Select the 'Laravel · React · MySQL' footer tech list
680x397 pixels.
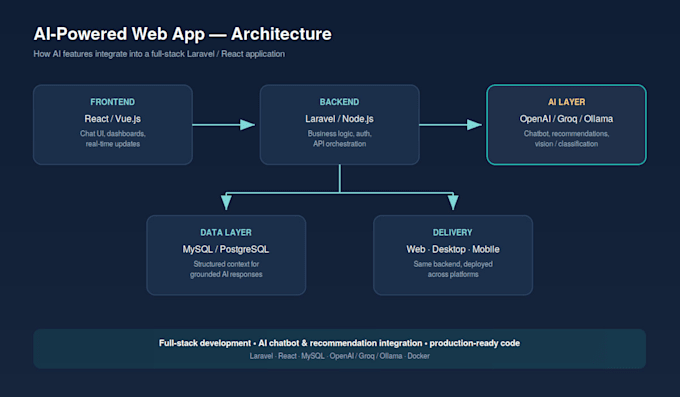[340, 356]
